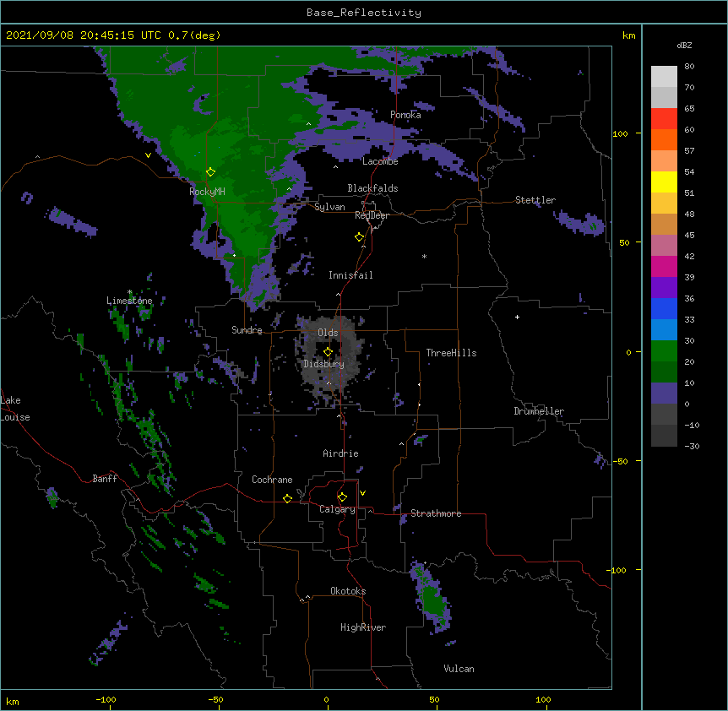Click the Sundre town label
Screen dimensions: 728x711
(247, 330)
